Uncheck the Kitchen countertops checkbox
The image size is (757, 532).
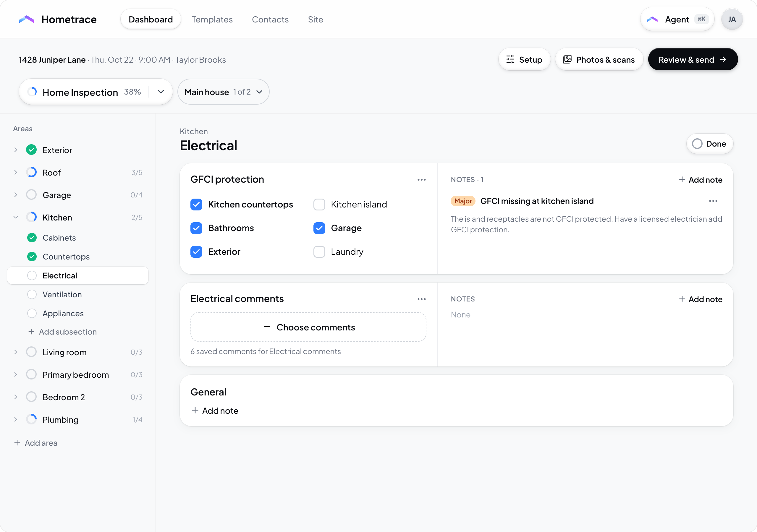(x=197, y=204)
